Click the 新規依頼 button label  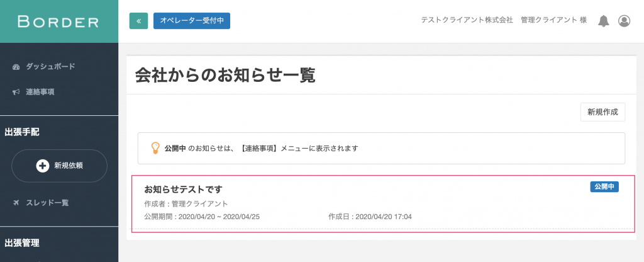(69, 166)
